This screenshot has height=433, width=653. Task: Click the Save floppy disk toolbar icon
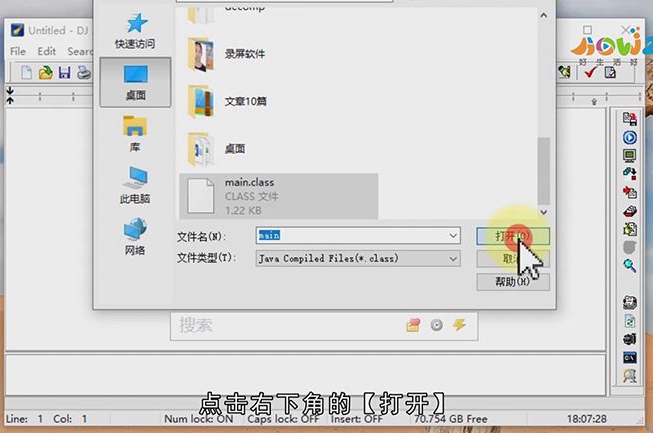pyautogui.click(x=65, y=72)
